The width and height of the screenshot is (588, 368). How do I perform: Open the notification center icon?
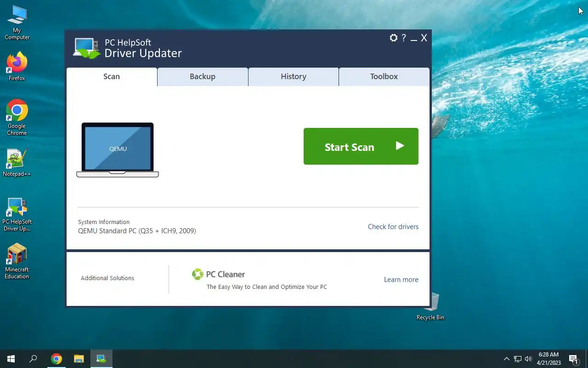(x=573, y=359)
